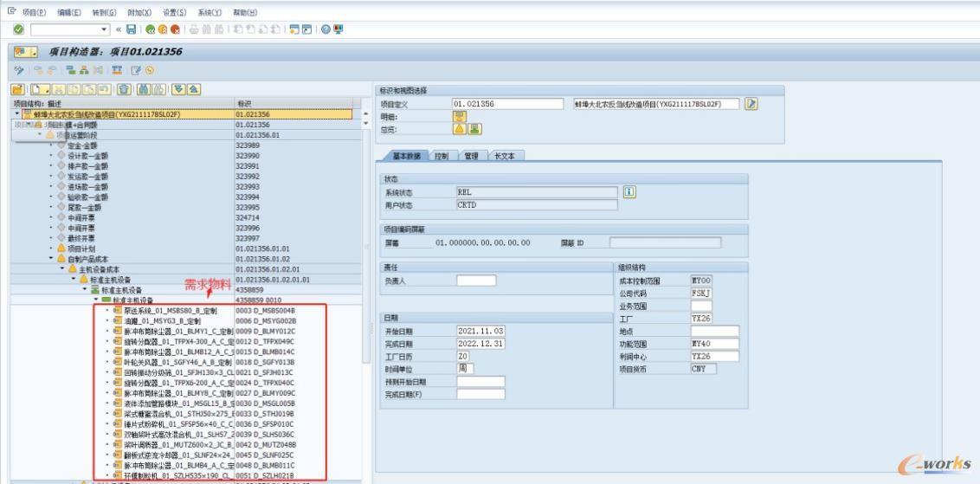Click the 明细 detail icon button

460,116
